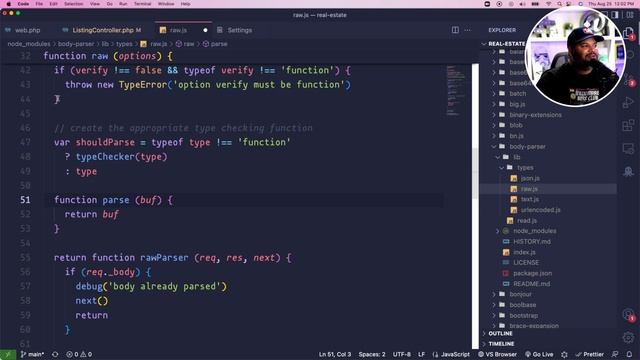Open the Remote Explorer view

(x=628, y=148)
